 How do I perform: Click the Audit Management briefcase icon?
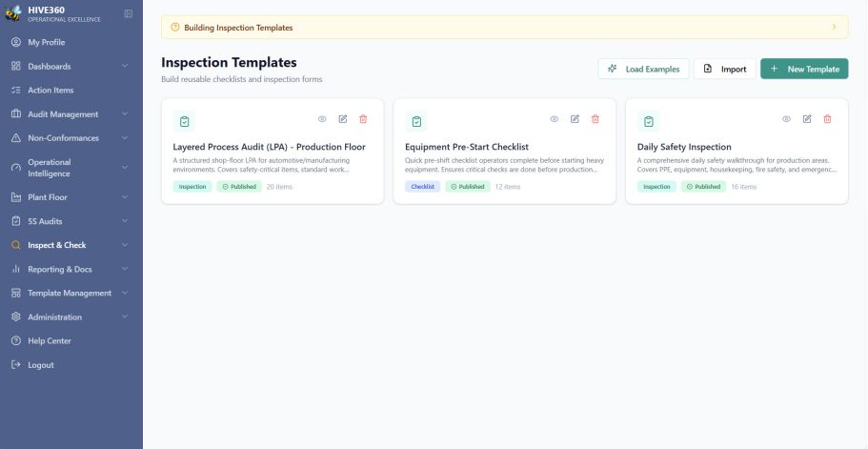pyautogui.click(x=16, y=114)
